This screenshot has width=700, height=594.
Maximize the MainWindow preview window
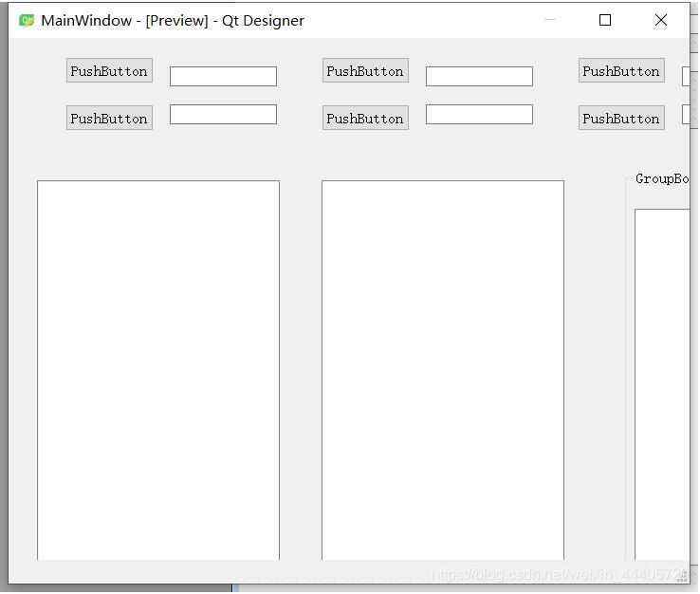click(x=605, y=20)
